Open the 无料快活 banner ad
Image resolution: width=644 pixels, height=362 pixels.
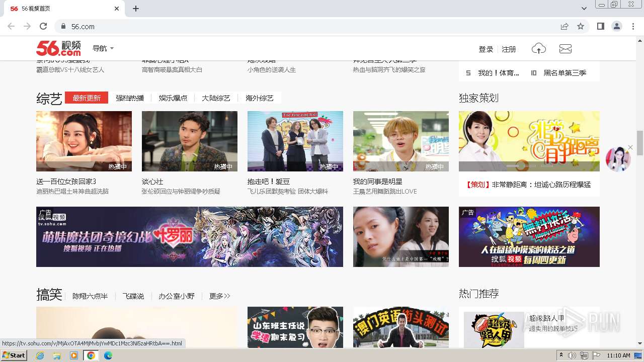pyautogui.click(x=529, y=237)
